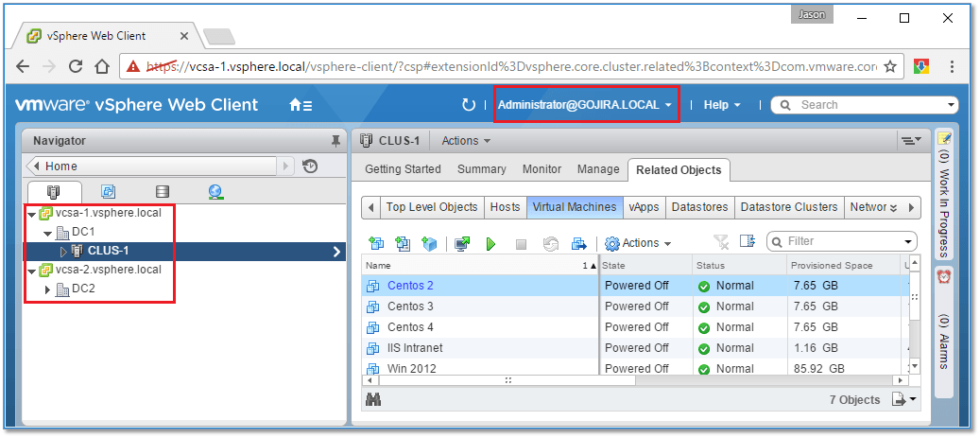Open the Navigator history icon
Screen dimensions: 980x438
coord(310,166)
